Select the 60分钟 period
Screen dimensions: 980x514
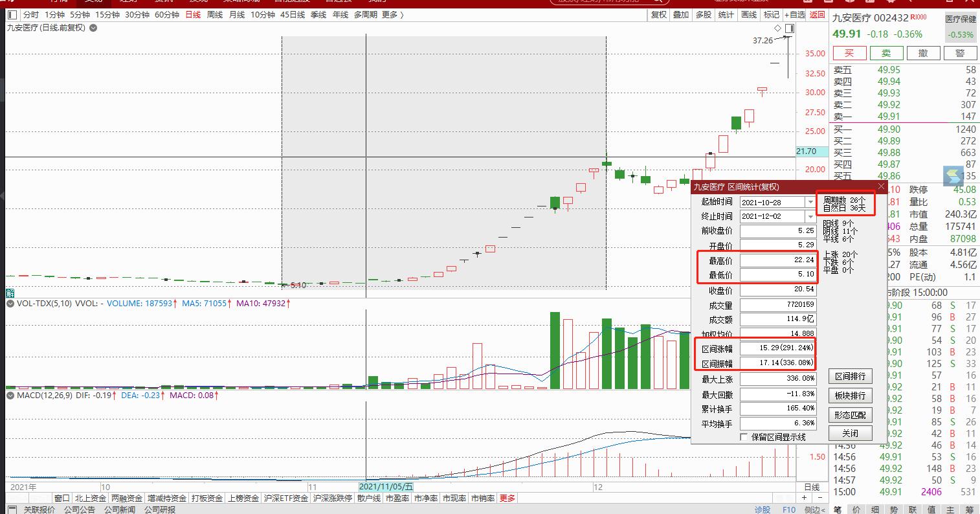pos(166,15)
